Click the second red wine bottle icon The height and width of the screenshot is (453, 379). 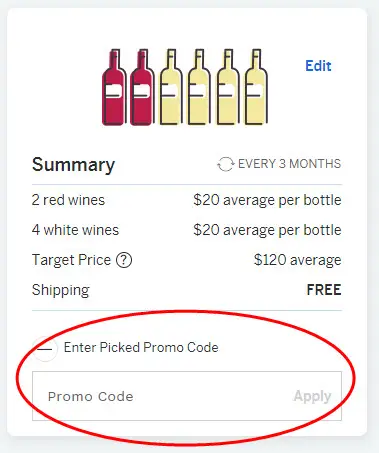(x=142, y=87)
